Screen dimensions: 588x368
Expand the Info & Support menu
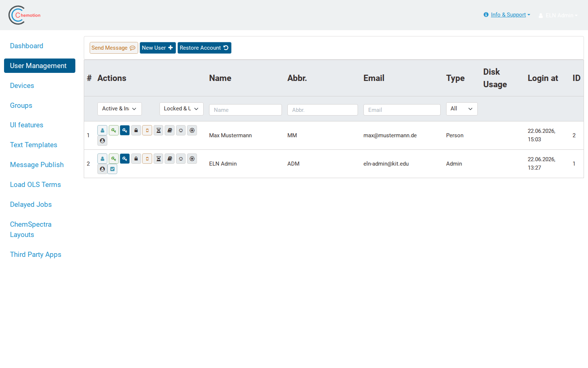[507, 15]
